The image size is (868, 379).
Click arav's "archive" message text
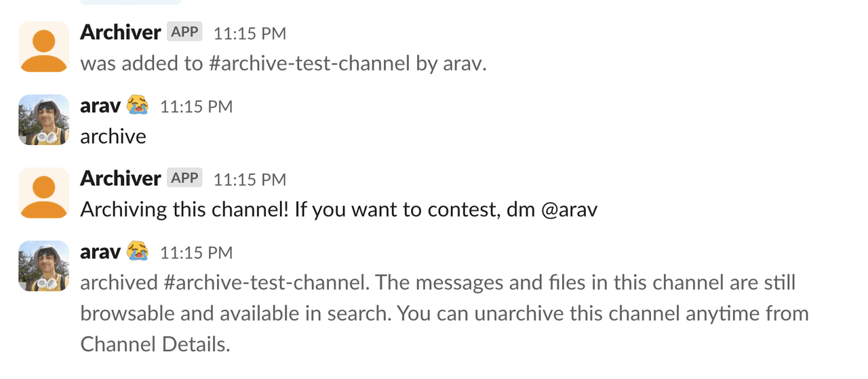tap(113, 136)
